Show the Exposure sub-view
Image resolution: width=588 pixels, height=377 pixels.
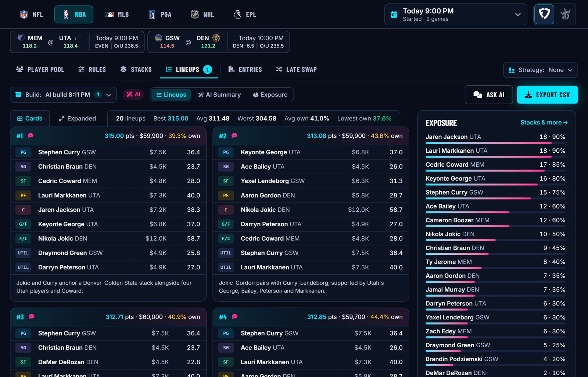coord(270,95)
